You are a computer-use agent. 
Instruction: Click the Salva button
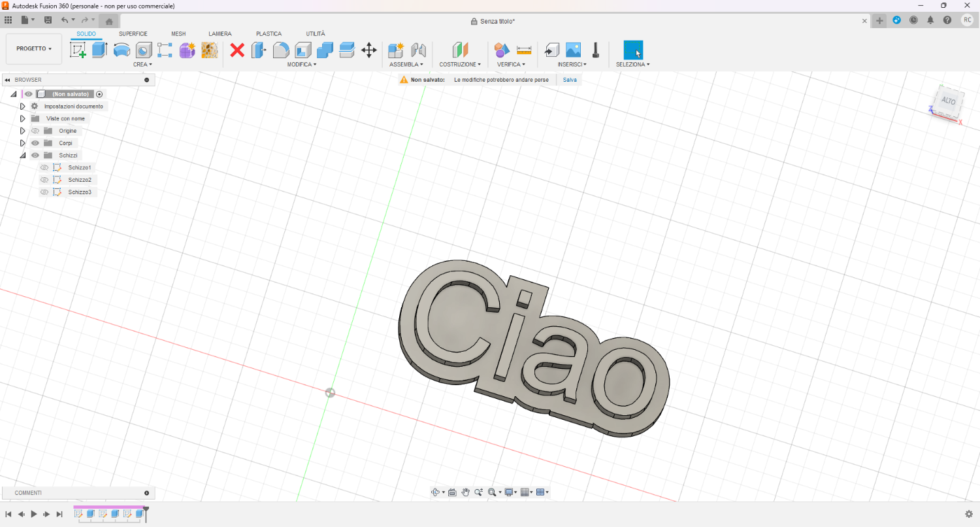point(570,80)
